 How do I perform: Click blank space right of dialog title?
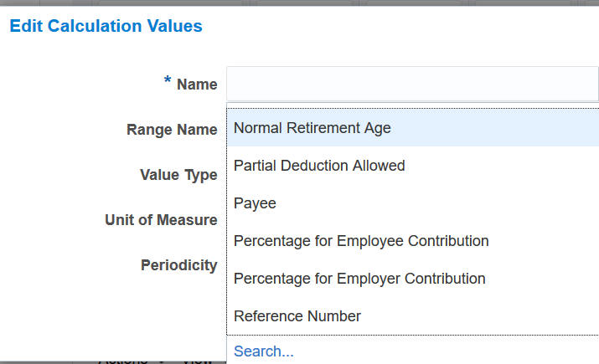(x=402, y=26)
